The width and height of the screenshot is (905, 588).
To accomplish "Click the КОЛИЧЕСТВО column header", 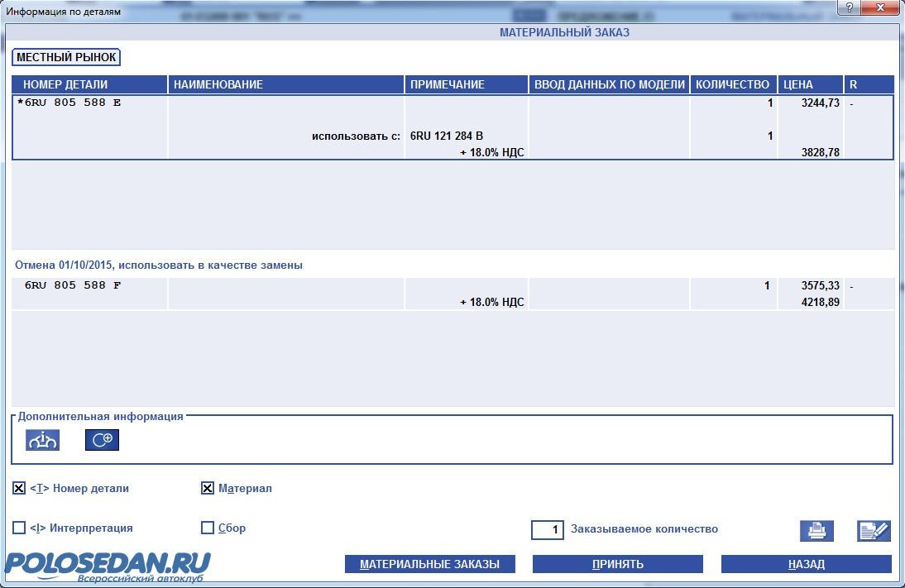I will [732, 84].
